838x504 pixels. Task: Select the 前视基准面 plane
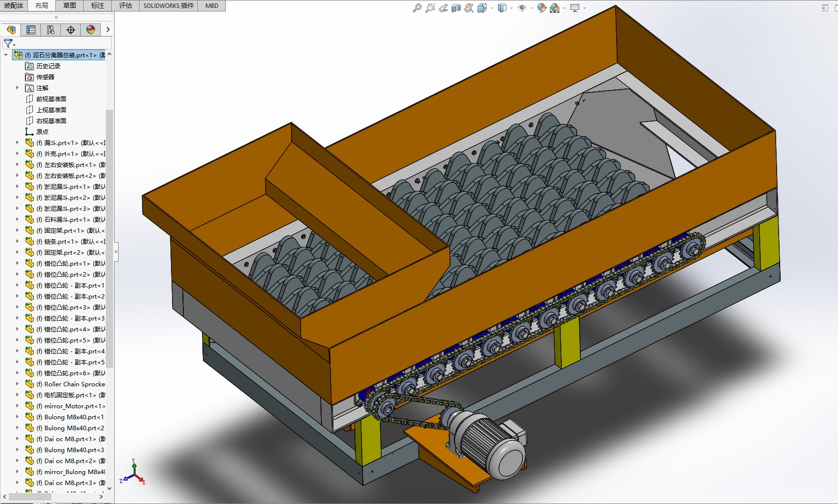click(x=51, y=99)
